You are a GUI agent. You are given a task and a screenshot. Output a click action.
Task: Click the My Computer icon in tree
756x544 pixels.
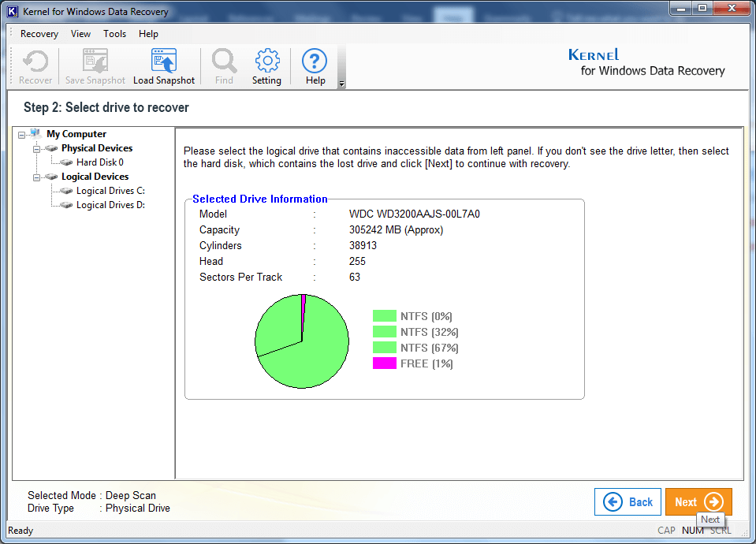pyautogui.click(x=35, y=133)
